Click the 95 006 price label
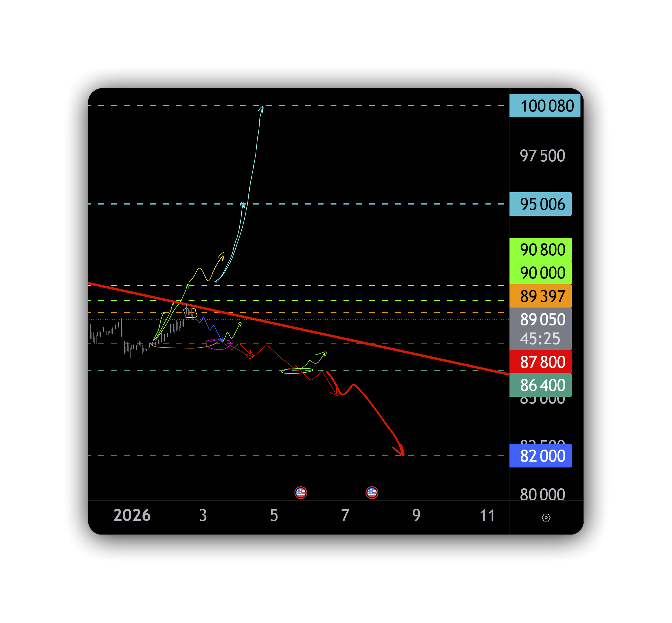The image size is (672, 623). tap(540, 204)
